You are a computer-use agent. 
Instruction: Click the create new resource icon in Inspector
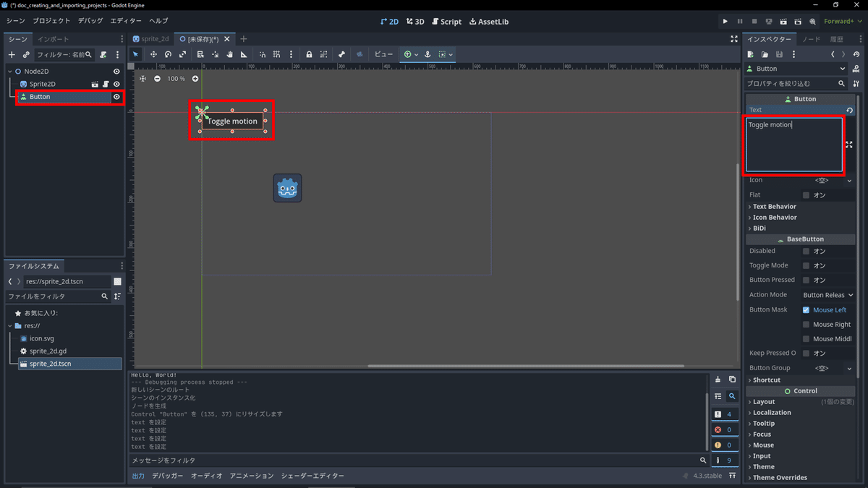click(752, 54)
